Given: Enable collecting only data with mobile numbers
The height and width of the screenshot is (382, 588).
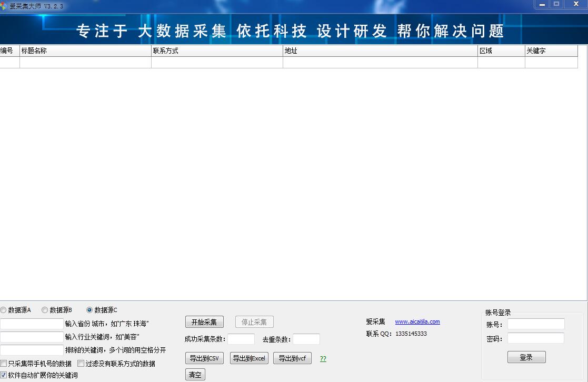Looking at the screenshot, I should pos(4,363).
